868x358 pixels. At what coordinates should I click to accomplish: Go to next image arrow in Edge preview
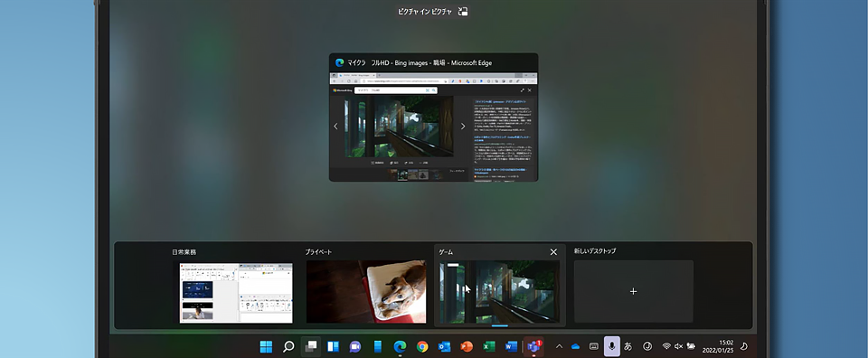(463, 127)
